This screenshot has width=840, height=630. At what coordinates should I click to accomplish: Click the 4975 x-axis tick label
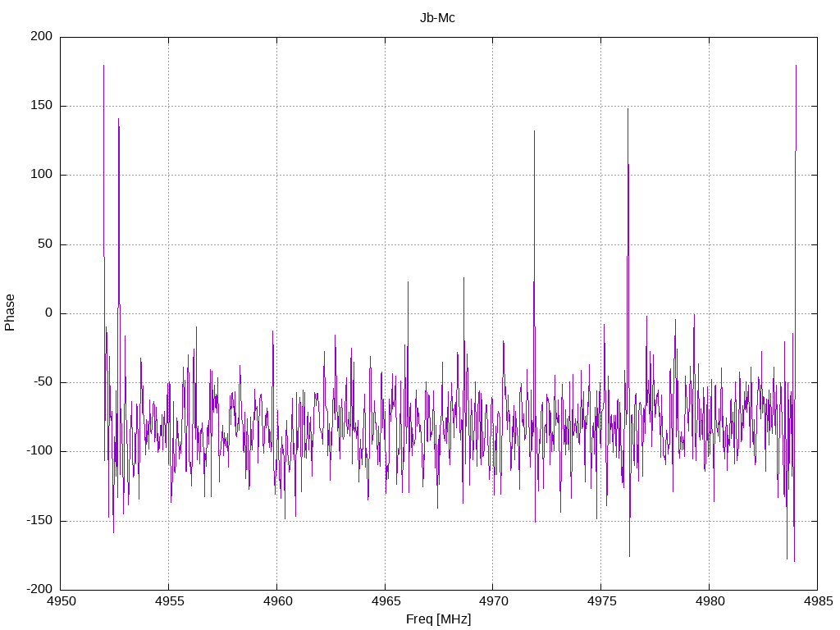pyautogui.click(x=601, y=601)
